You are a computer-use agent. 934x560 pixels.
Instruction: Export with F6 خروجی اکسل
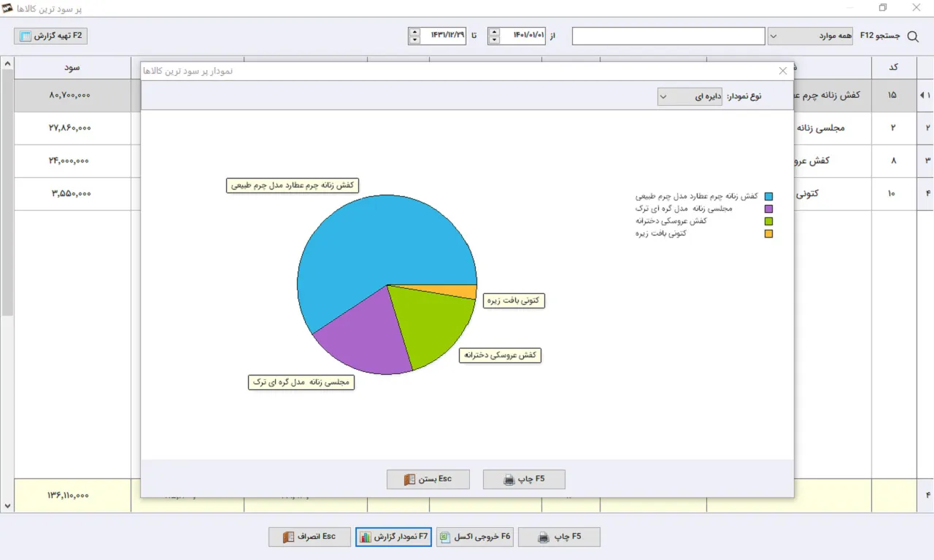point(476,537)
